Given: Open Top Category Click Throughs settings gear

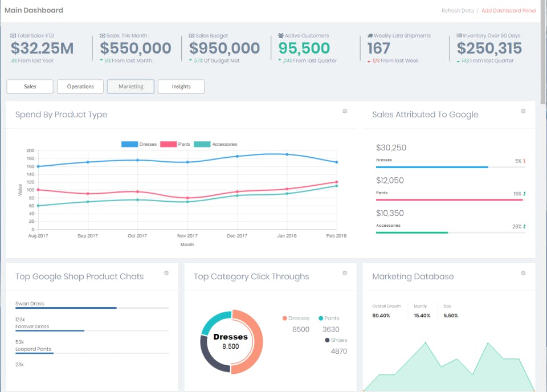Looking at the screenshot, I should [x=345, y=273].
